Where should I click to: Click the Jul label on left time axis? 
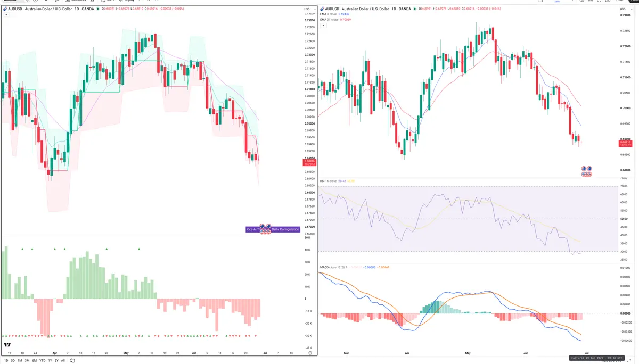click(x=266, y=353)
